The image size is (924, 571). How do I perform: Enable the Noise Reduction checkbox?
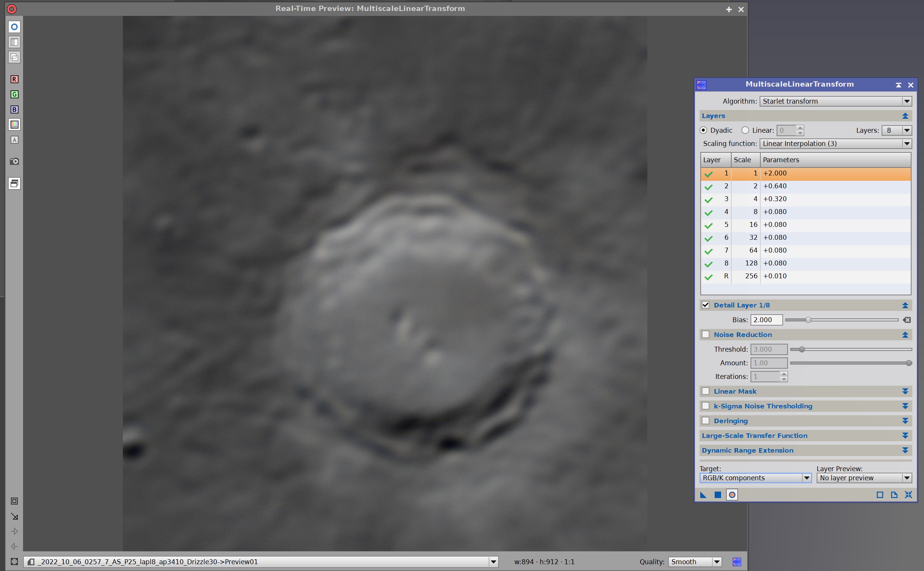pyautogui.click(x=706, y=335)
